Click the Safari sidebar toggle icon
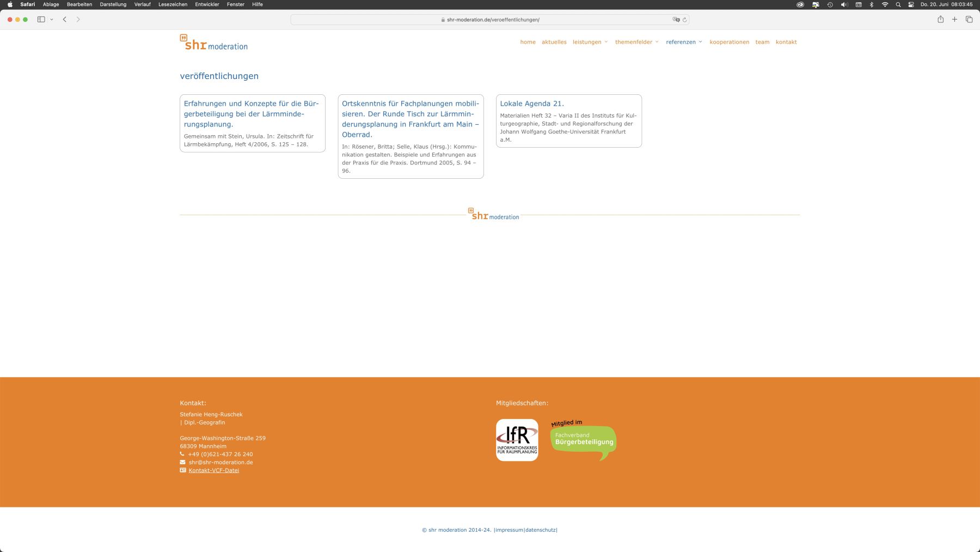The height and width of the screenshot is (552, 980). pyautogui.click(x=41, y=20)
